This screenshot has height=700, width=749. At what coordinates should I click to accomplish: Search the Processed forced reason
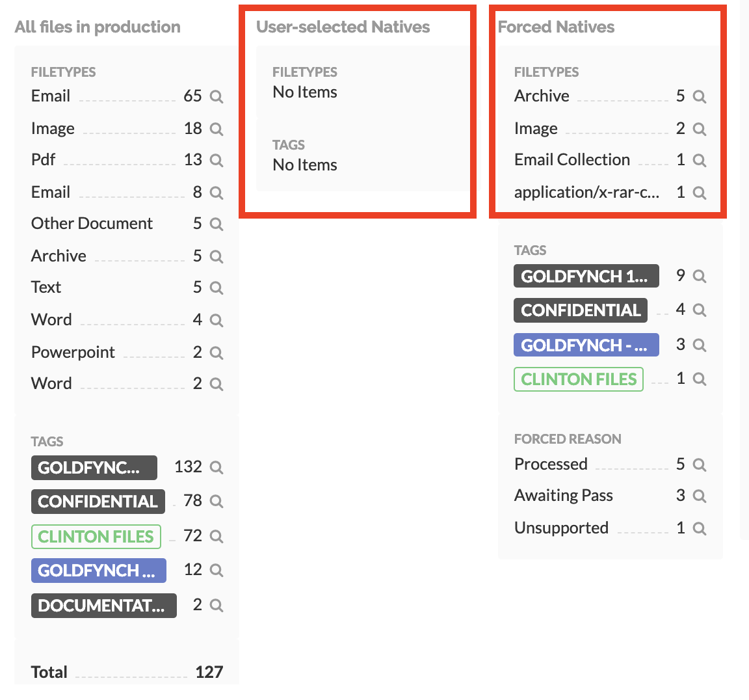tap(699, 464)
